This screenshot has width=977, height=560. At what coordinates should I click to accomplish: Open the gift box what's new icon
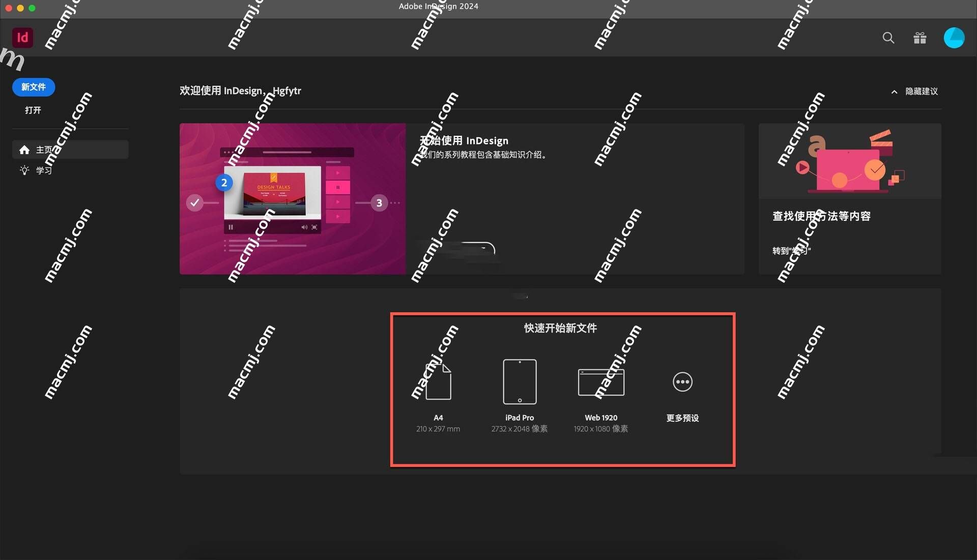pos(919,38)
